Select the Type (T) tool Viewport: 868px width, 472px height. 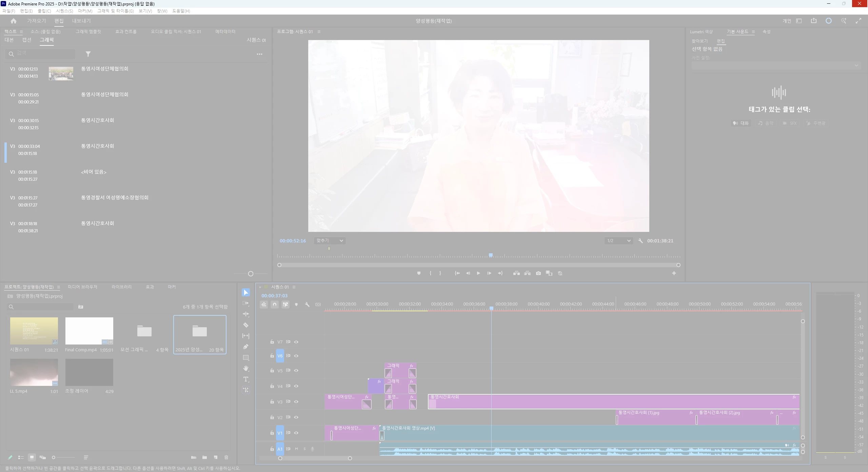[246, 379]
